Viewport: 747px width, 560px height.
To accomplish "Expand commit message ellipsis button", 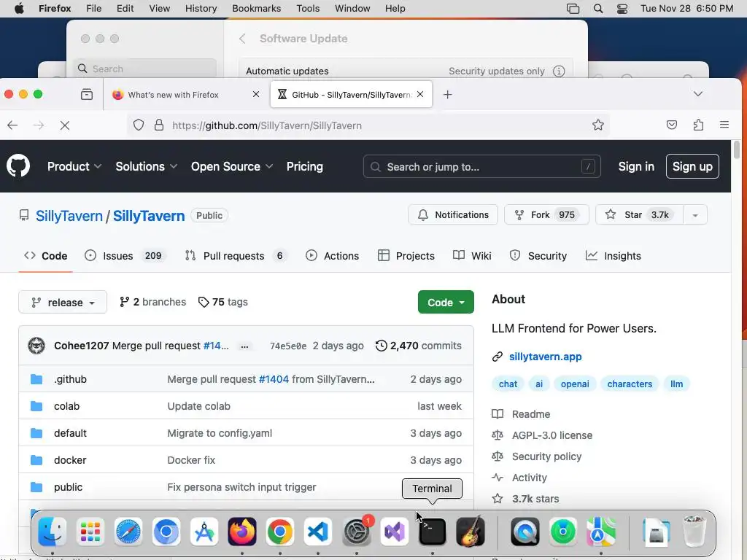I will click(244, 346).
